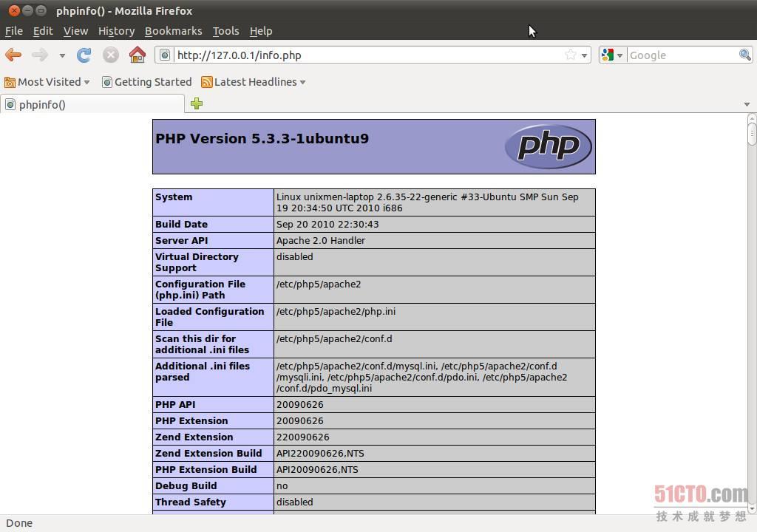This screenshot has height=532, width=757.
Task: Click the search magnifier icon
Action: (x=745, y=55)
